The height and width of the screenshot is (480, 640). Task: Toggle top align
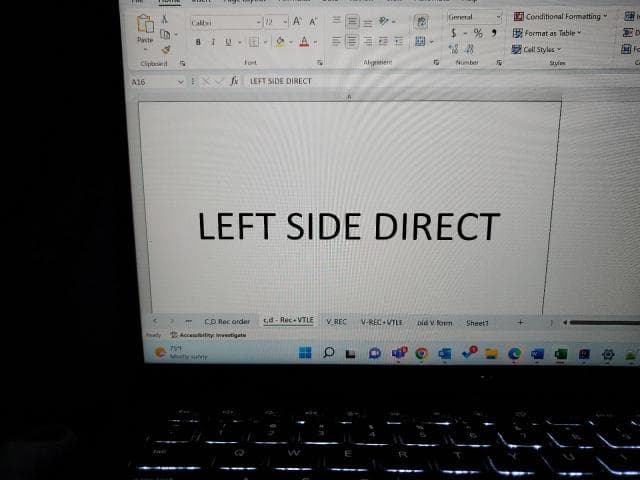click(336, 20)
